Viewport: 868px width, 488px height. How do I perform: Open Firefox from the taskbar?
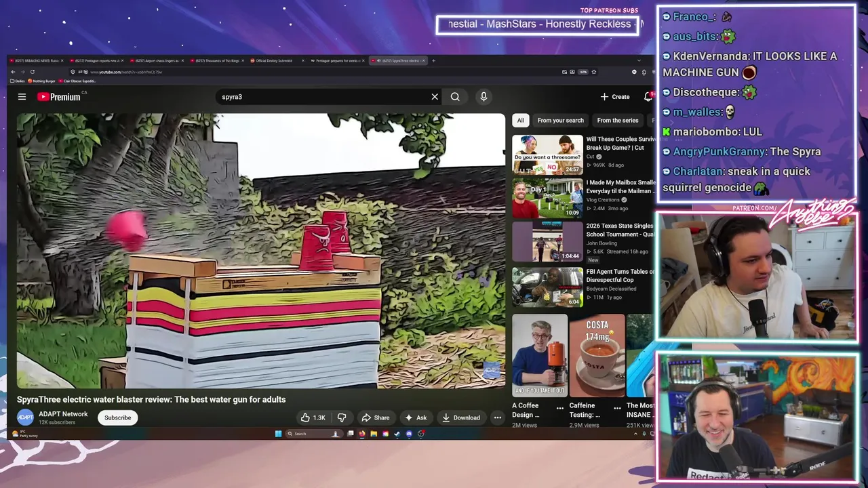click(x=362, y=434)
